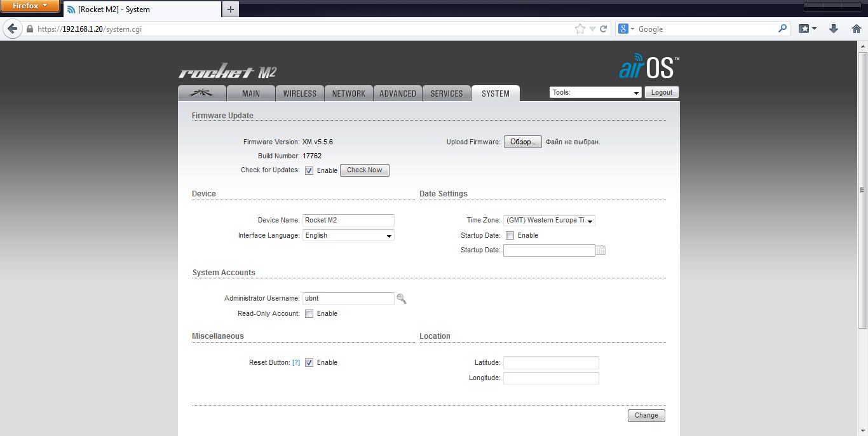Reload the page using refresh icon
Viewport: 868px width, 436px height.
[603, 29]
